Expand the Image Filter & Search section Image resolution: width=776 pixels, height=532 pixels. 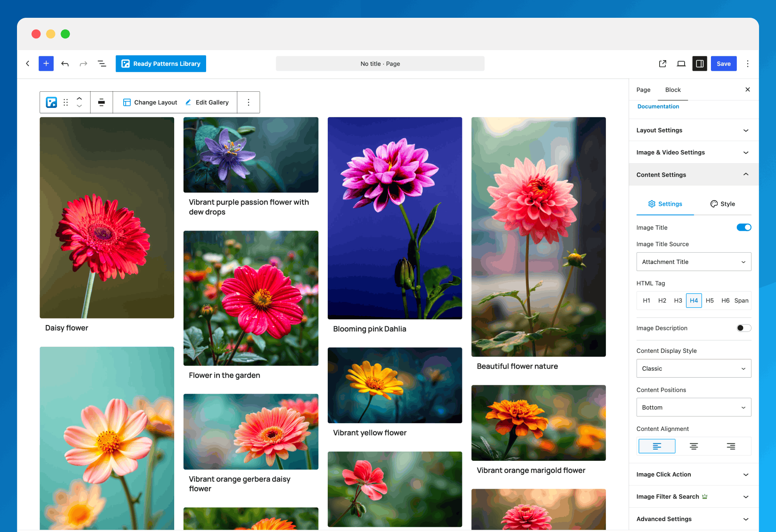pos(694,496)
